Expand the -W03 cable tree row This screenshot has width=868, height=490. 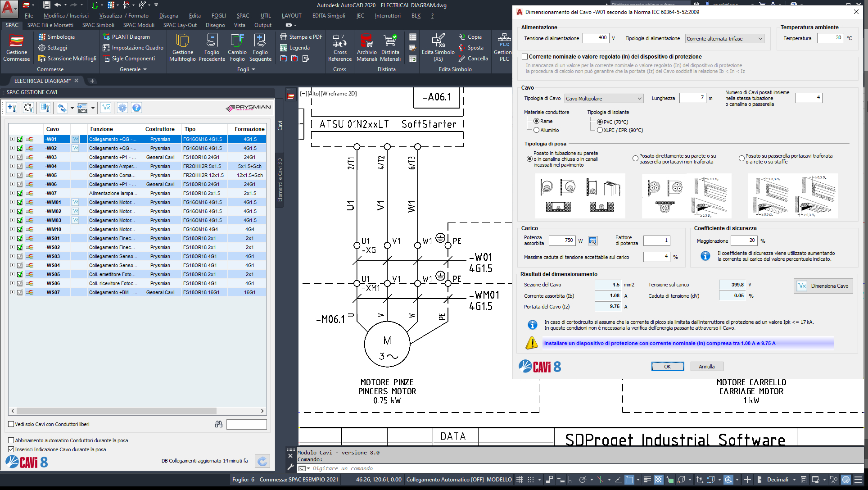[x=12, y=157]
